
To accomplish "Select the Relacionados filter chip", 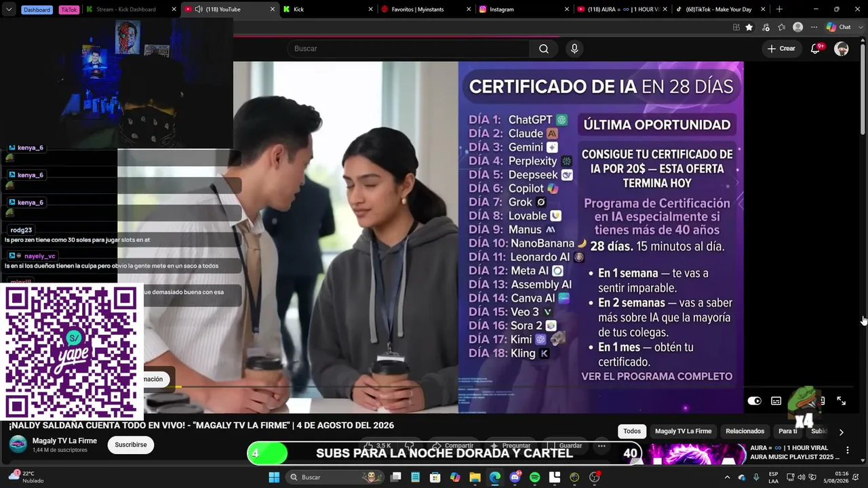I will click(x=745, y=432).
